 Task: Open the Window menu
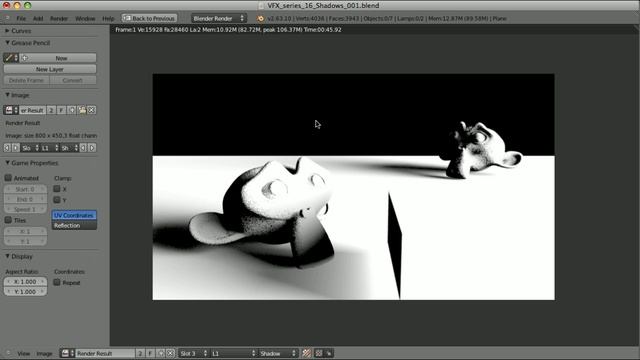[85, 18]
